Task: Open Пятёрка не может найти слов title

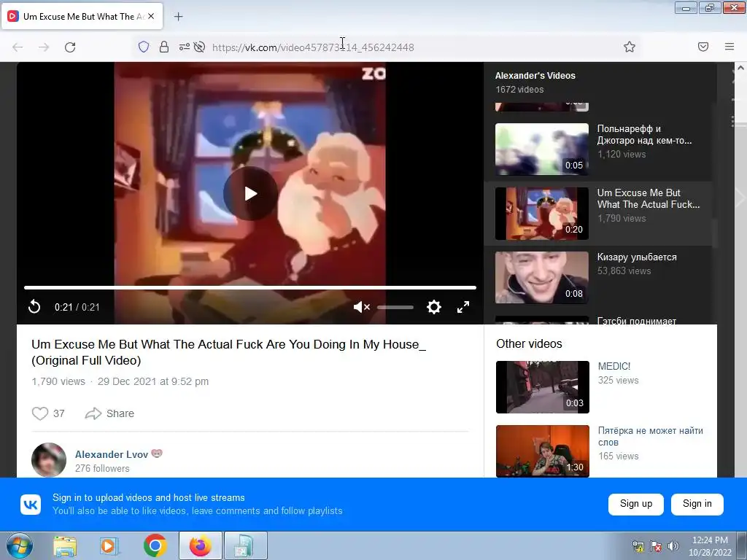Action: click(650, 436)
